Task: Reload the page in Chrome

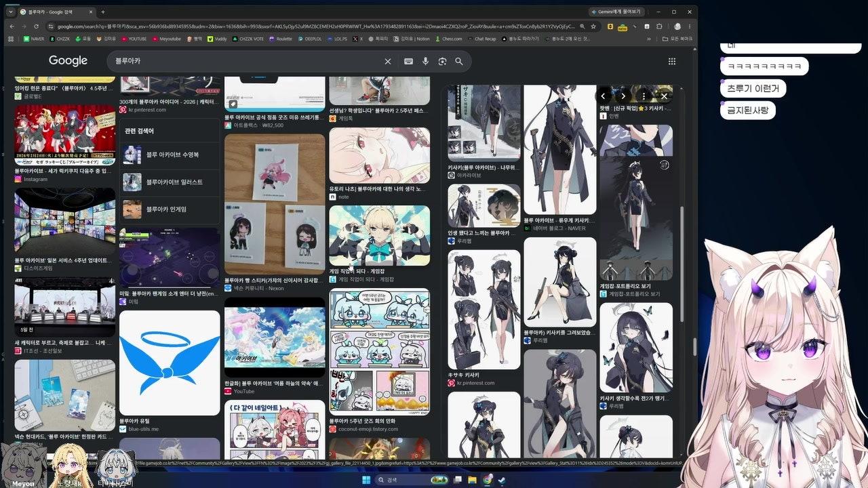Action: click(x=37, y=26)
